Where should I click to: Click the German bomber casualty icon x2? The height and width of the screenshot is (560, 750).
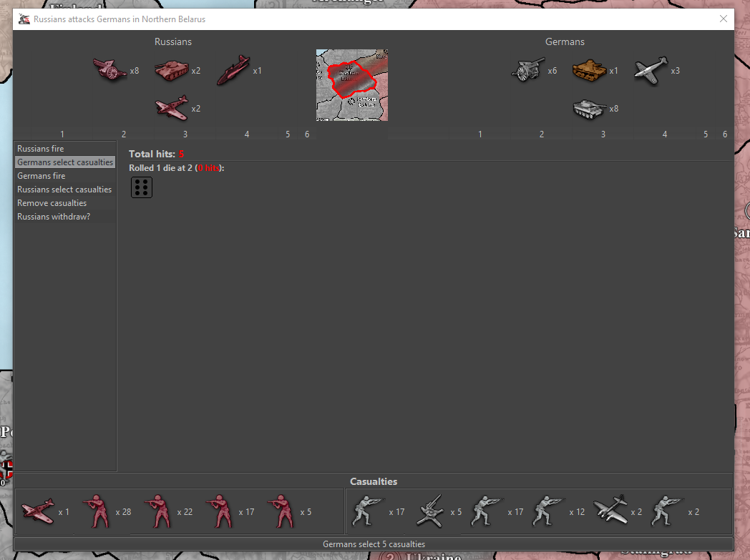[x=610, y=511]
